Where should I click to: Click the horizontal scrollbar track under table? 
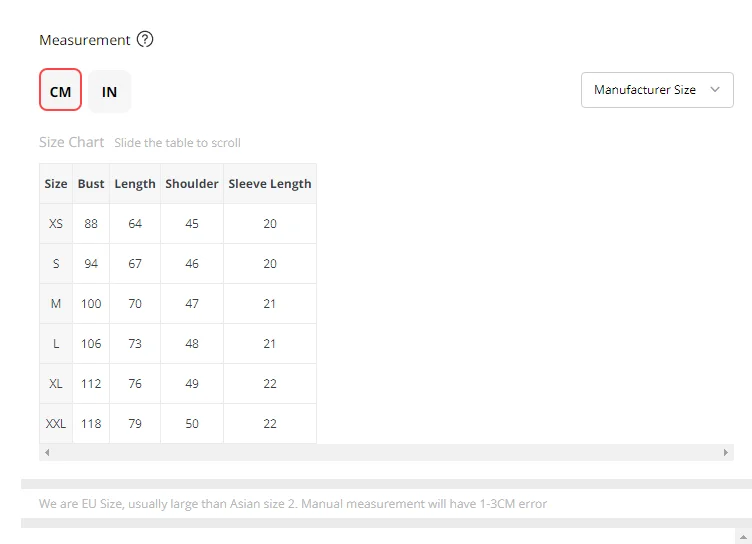click(386, 453)
